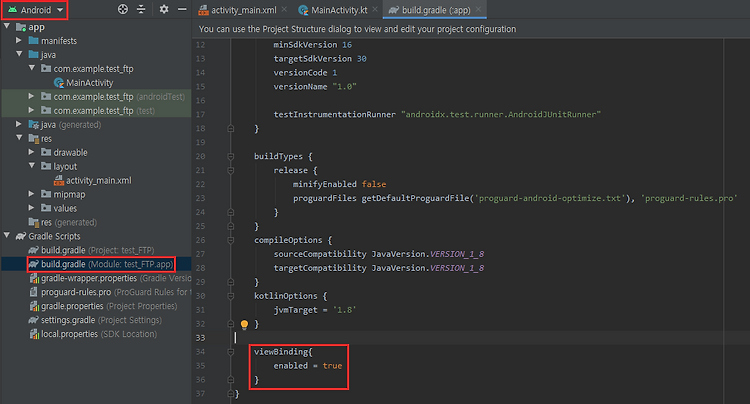Click the gradle icon beside settings.gradle
Screen dimensions: 750x404
pyautogui.click(x=33, y=320)
